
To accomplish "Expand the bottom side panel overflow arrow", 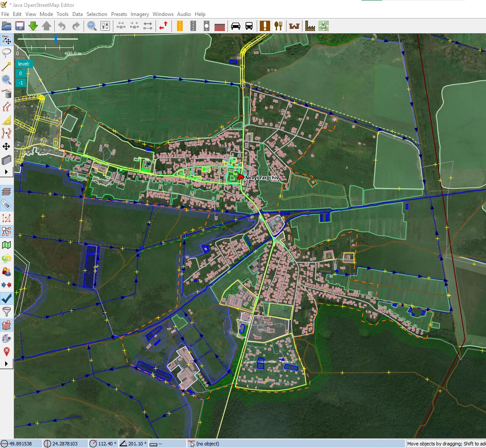I will coord(6,363).
